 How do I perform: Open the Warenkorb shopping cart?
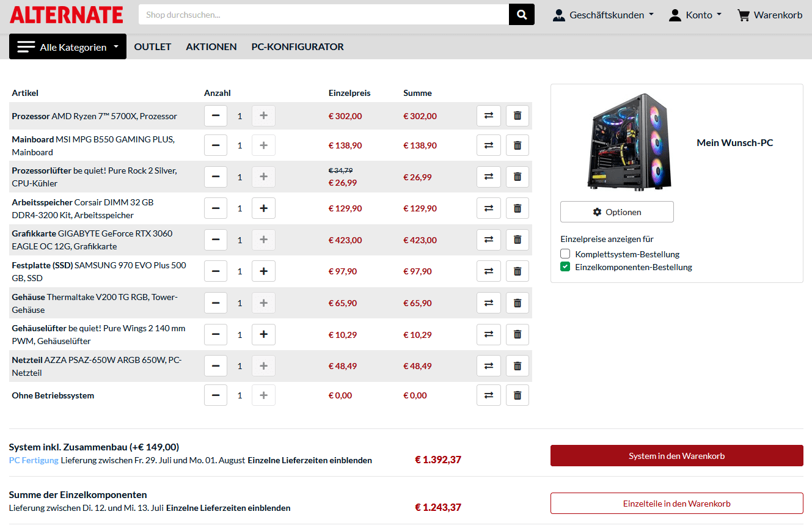click(770, 15)
